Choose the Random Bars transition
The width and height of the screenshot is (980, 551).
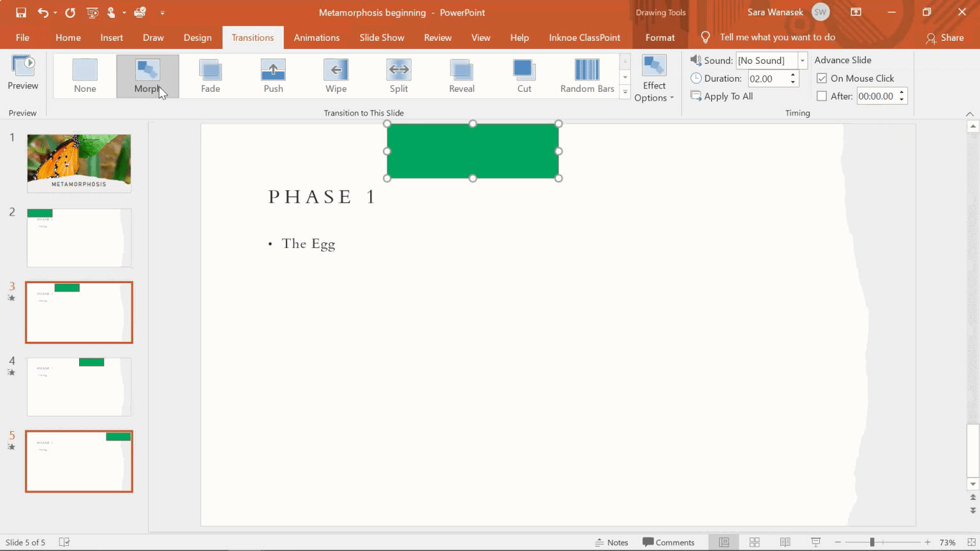[586, 75]
